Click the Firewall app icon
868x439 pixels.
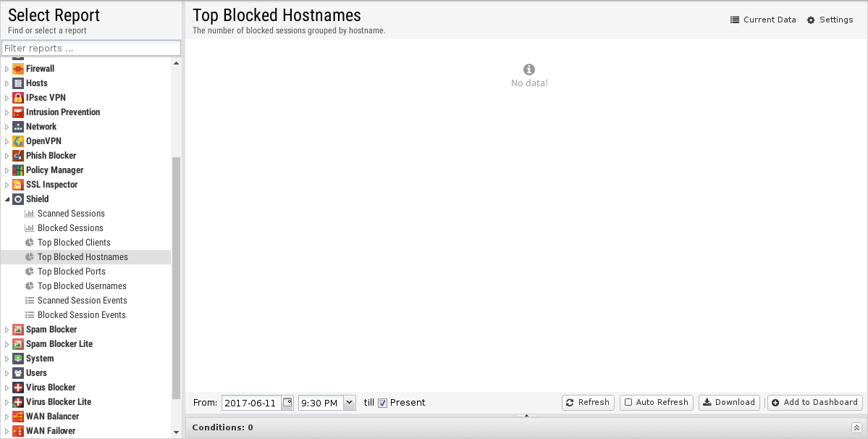[x=17, y=69]
